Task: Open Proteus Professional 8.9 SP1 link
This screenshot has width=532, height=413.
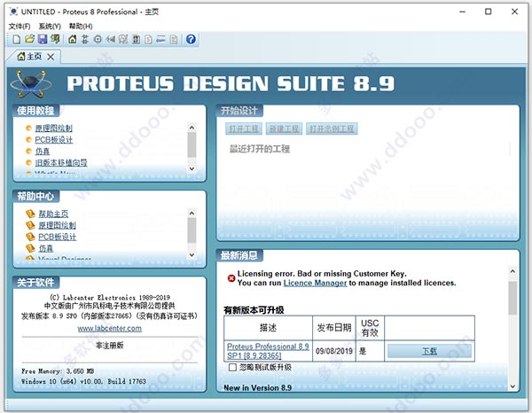Action: [268, 351]
